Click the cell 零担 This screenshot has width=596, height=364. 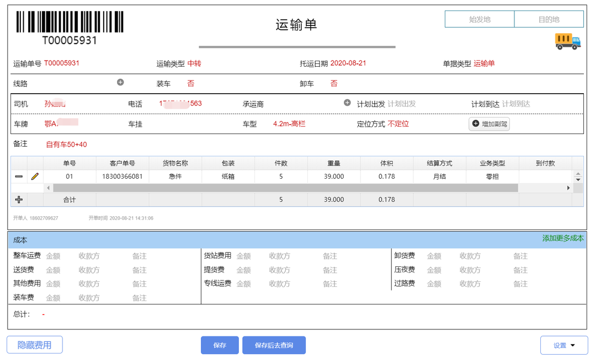tap(492, 176)
